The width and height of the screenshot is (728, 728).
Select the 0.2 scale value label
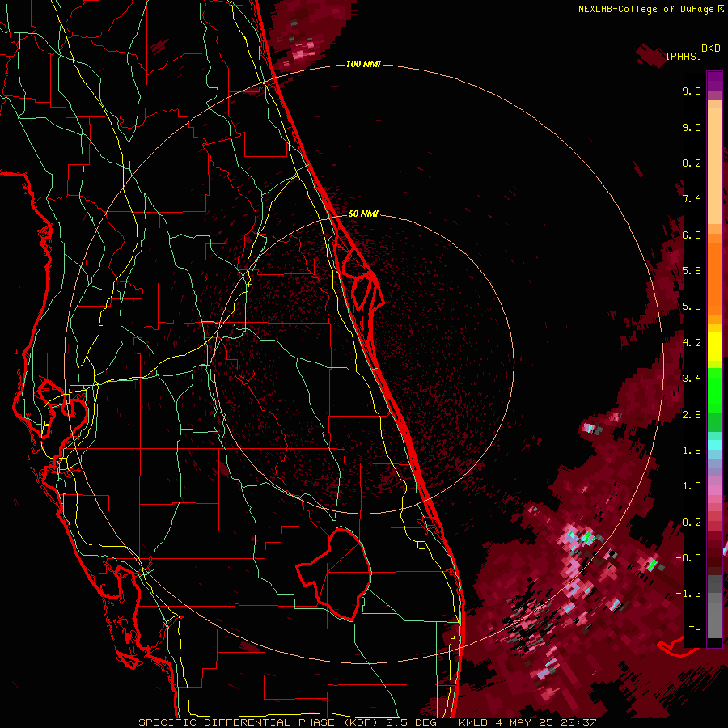pos(692,522)
